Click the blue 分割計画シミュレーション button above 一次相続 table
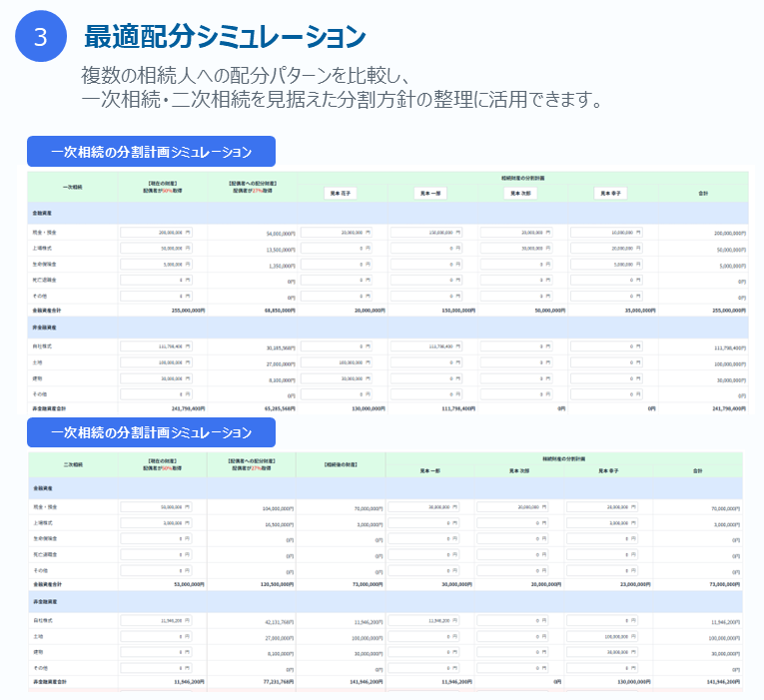 [151, 152]
